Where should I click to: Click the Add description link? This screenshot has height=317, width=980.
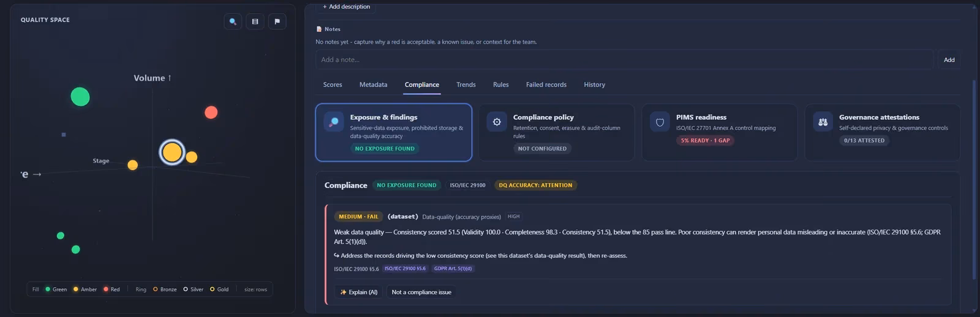[x=347, y=7]
